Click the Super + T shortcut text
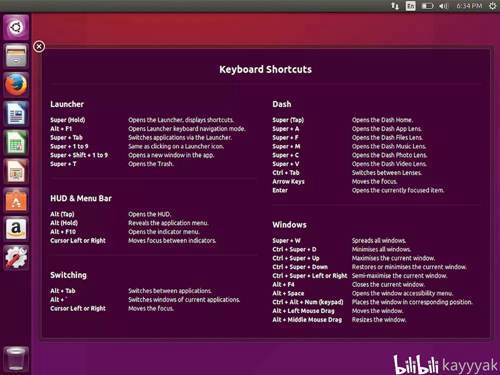Screen dimensions: 500x375 tap(63, 164)
